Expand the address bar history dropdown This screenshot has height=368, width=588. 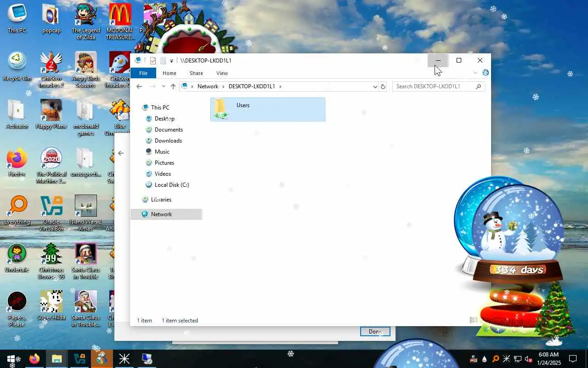tap(375, 86)
